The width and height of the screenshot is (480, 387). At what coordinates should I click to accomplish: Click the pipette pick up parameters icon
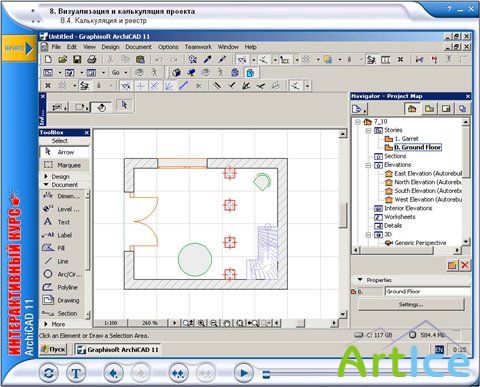207,60
